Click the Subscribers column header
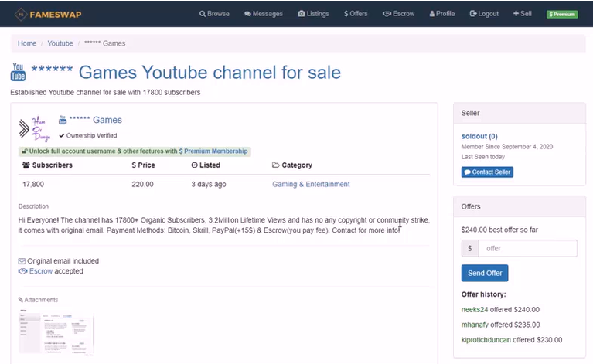This screenshot has width=593, height=364. 47,165
